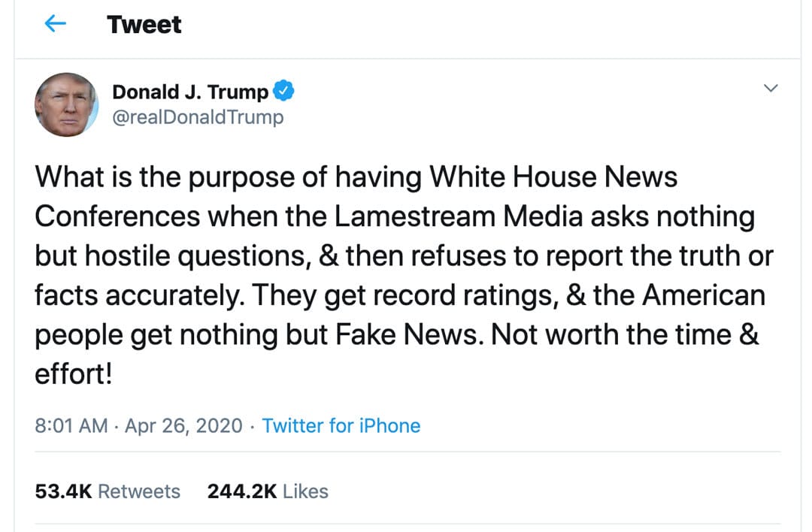Click the blue verified badge icon

pos(283,92)
